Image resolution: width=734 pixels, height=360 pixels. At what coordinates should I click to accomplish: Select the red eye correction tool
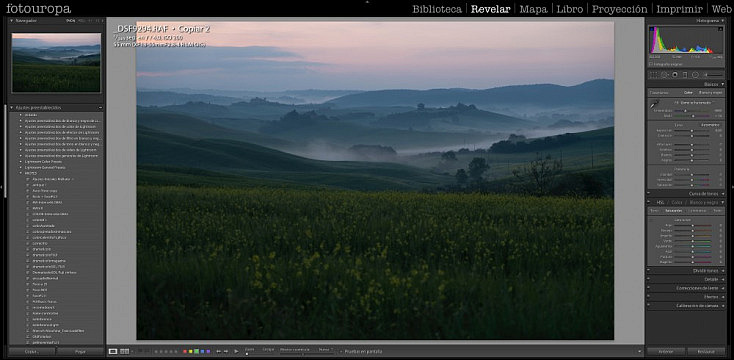tap(675, 75)
